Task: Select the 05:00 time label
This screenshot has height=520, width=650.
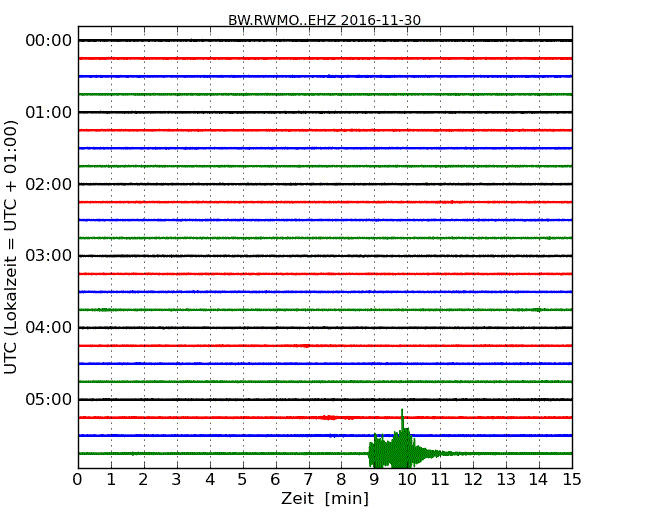Action: pyautogui.click(x=49, y=399)
